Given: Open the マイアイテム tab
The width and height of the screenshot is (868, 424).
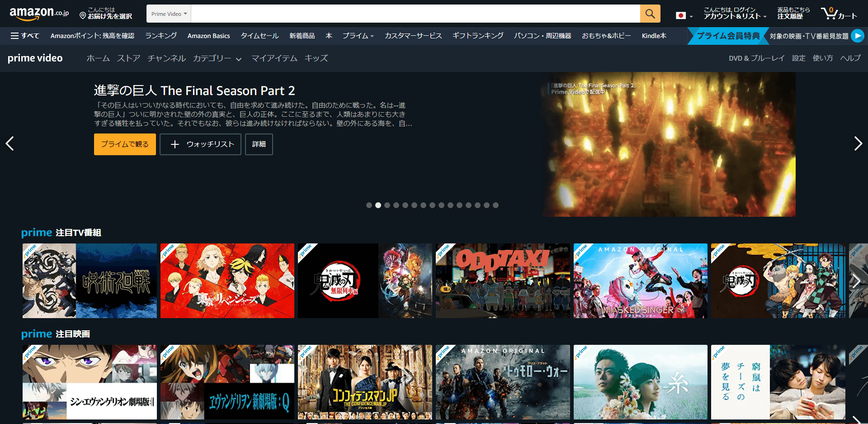Looking at the screenshot, I should click(x=274, y=58).
